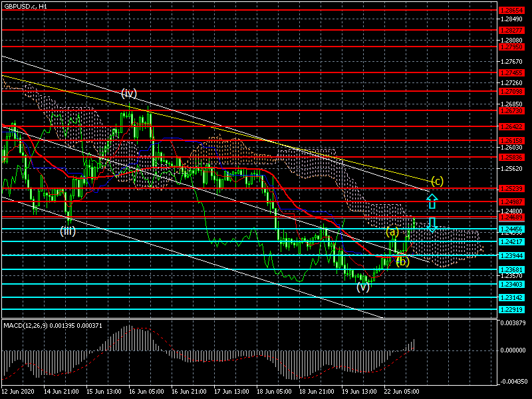Click the red 1.28654 price level tag

coord(511,11)
